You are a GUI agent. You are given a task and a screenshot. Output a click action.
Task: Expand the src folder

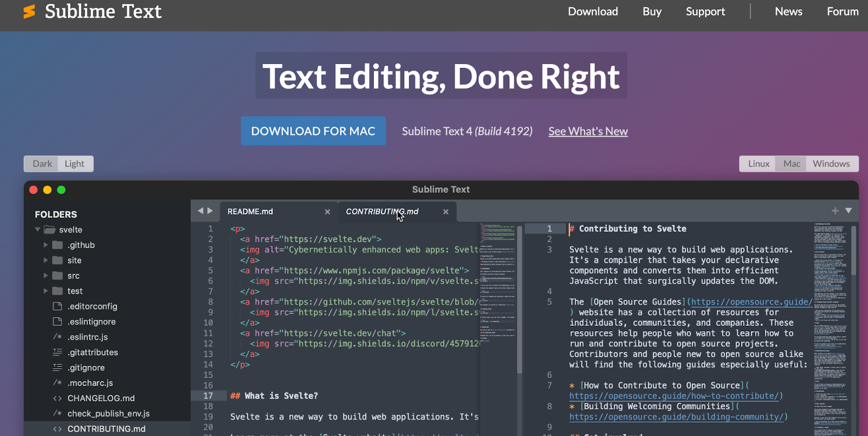[x=46, y=276]
